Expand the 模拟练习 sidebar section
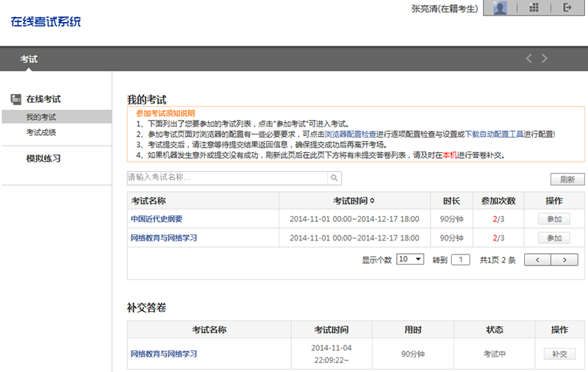The height and width of the screenshot is (372, 588). tap(43, 159)
